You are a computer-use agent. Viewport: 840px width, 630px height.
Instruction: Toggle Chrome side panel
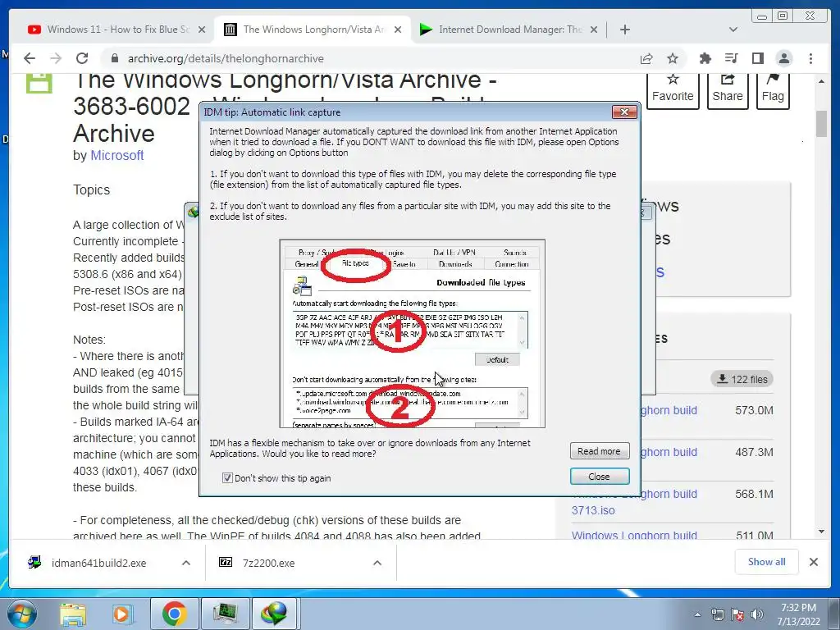[x=757, y=58]
